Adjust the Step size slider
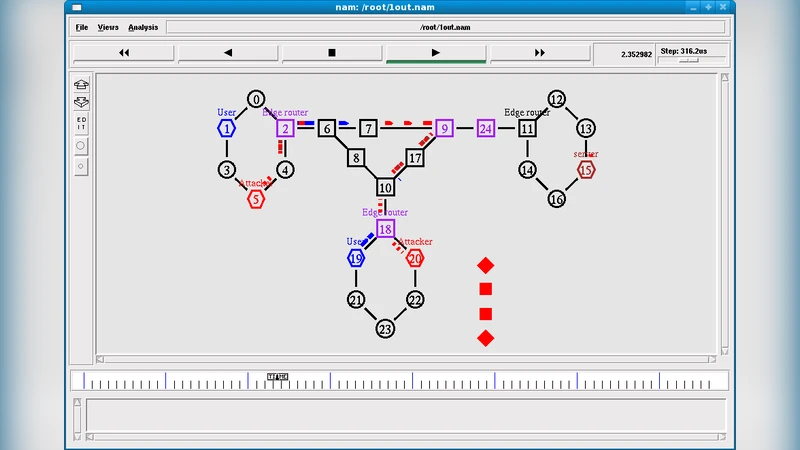The height and width of the screenshot is (450, 800). [688, 60]
